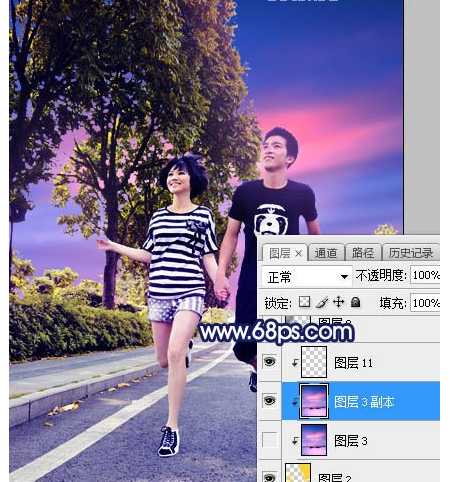Click clipping mask arrow on 图层 11
Viewport: 450px width, 482px height.
click(295, 363)
